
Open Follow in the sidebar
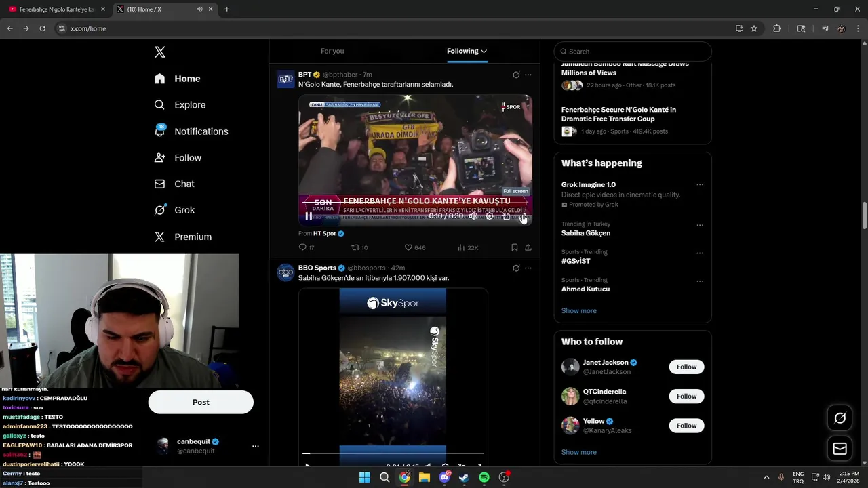click(x=178, y=157)
